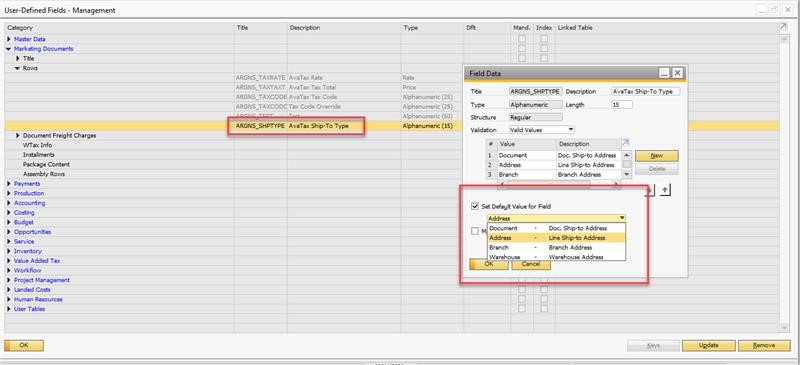800x365 pixels.
Task: Minimize the Field Data dialog
Action: click(664, 74)
